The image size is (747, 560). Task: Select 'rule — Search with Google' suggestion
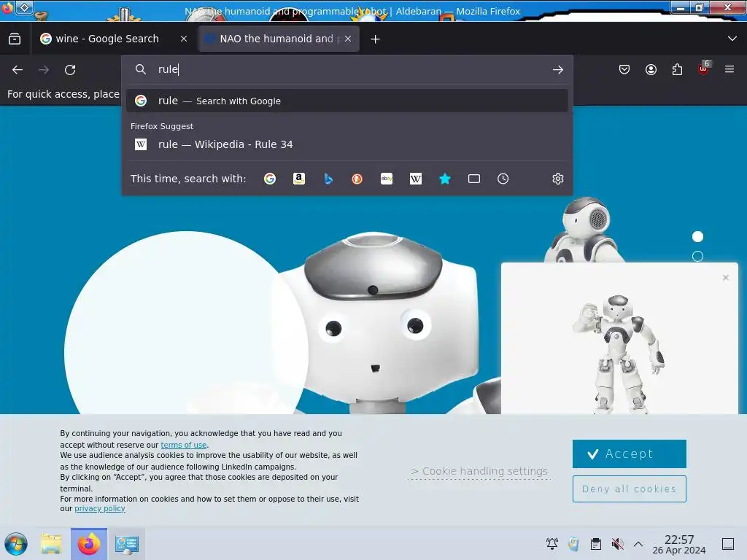[x=347, y=101]
